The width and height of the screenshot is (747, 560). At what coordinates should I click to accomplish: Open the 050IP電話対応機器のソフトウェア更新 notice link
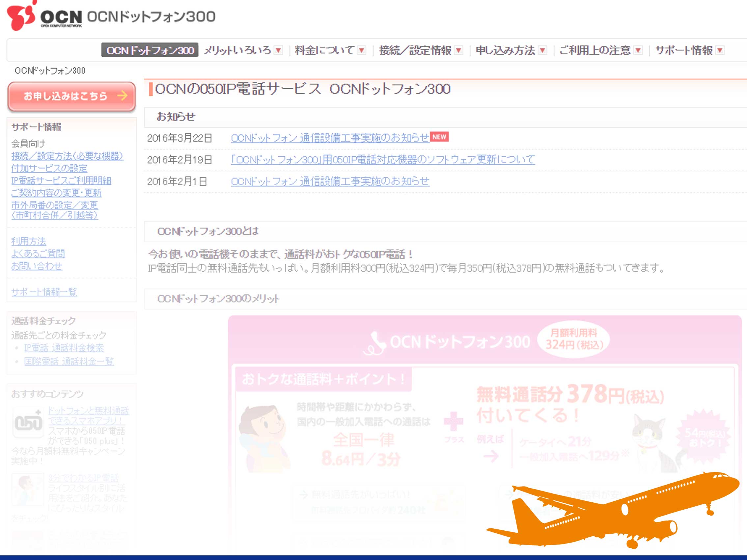tap(383, 159)
